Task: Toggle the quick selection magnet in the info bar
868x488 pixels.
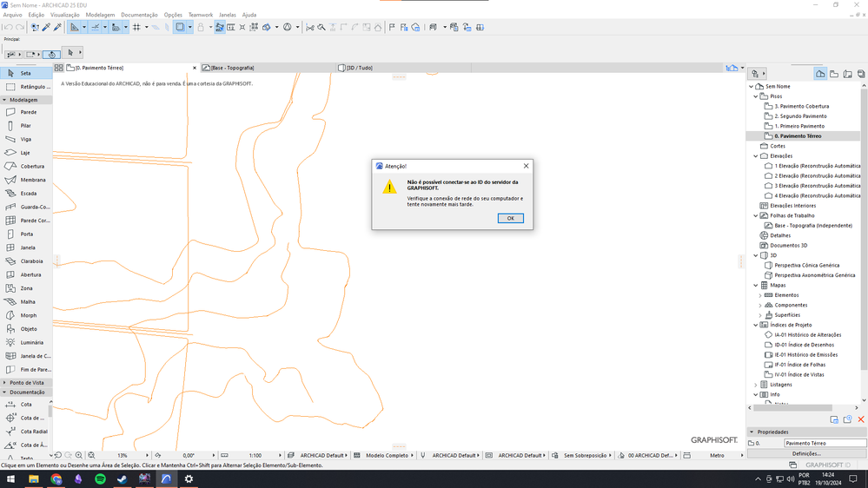Action: (x=51, y=54)
